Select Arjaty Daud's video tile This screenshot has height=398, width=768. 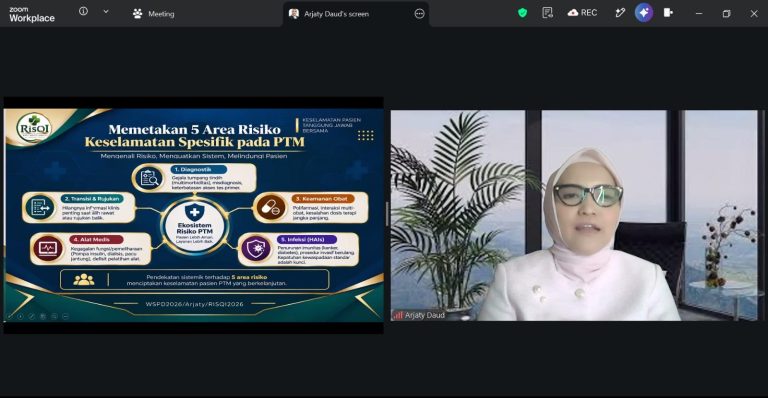tap(577, 215)
